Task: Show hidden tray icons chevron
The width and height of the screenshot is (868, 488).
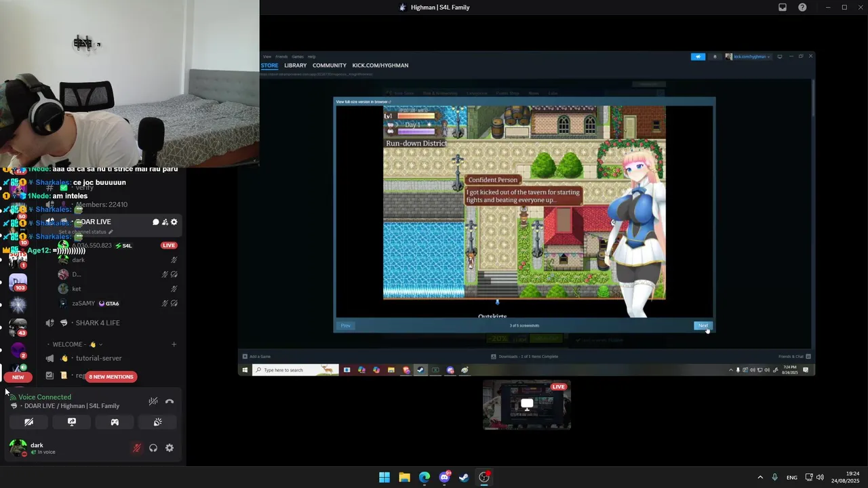Action: (x=760, y=477)
